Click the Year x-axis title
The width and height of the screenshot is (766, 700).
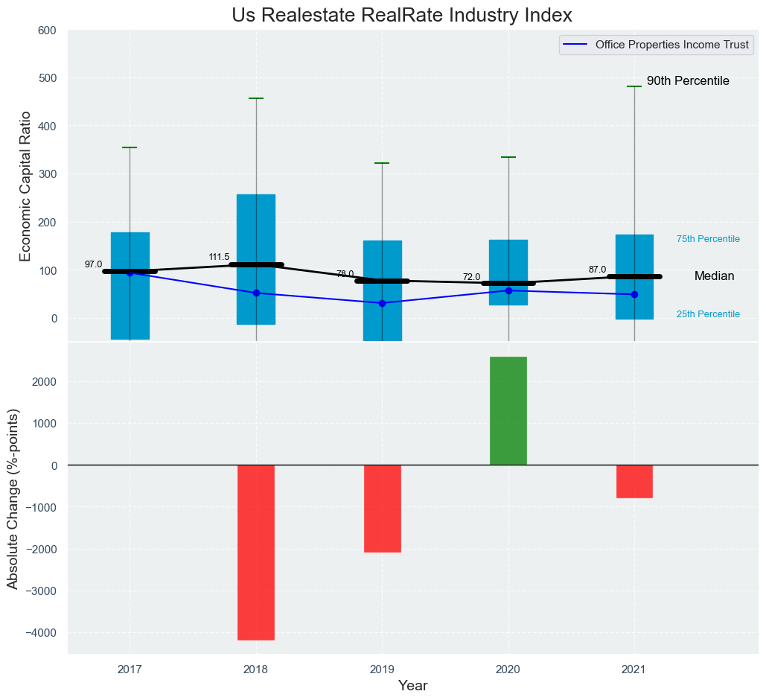tap(412, 686)
